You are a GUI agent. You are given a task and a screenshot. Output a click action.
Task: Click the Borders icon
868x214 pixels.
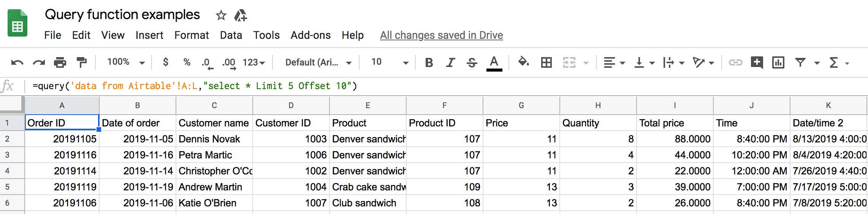(546, 62)
